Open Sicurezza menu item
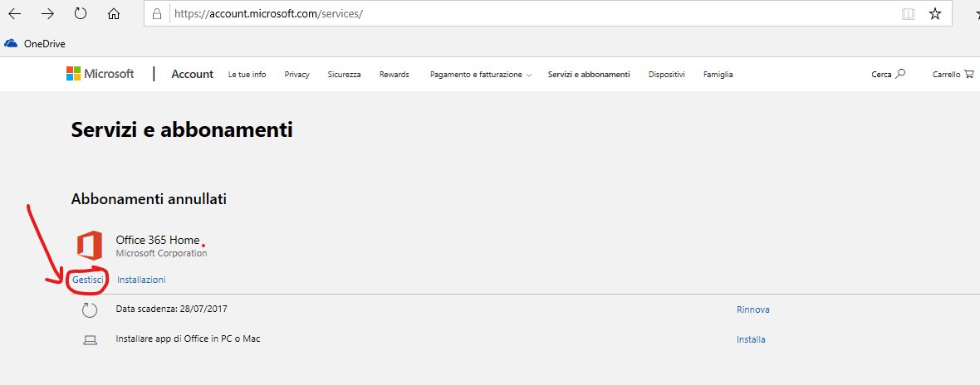 click(x=344, y=75)
